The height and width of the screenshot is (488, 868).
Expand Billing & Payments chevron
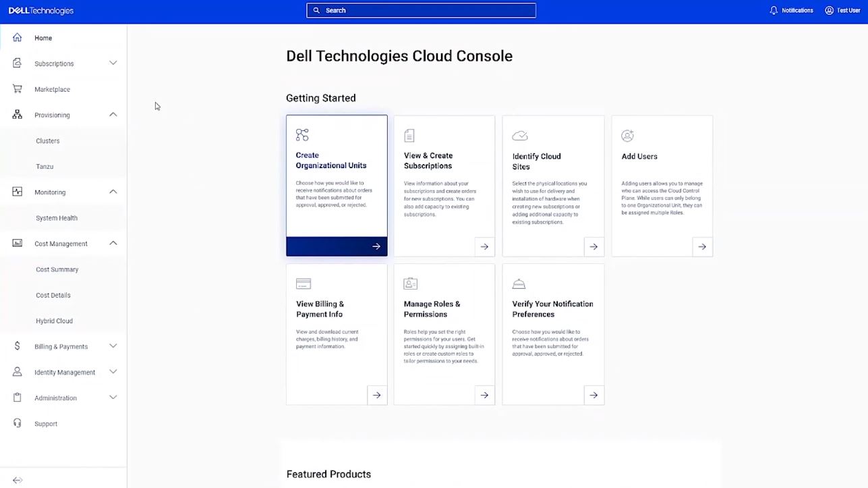pos(113,346)
